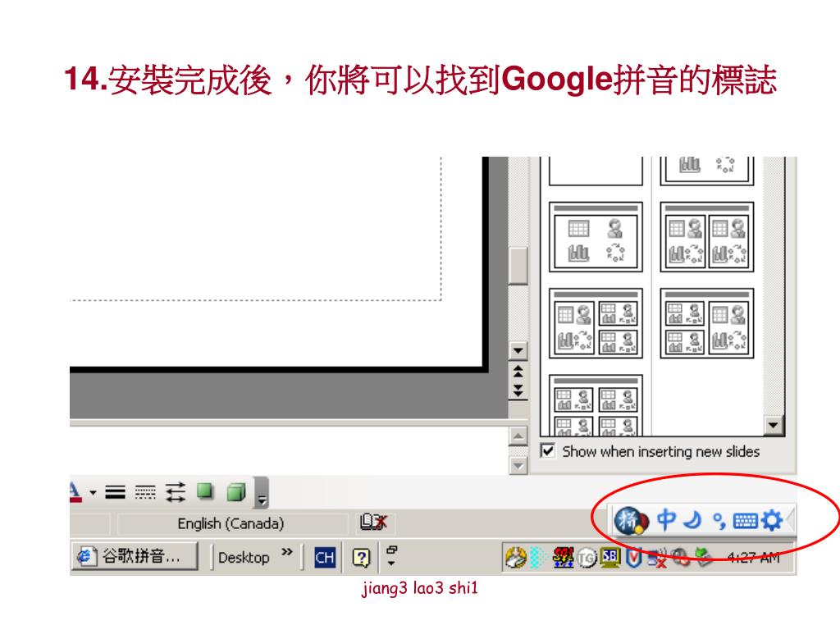Toggle Show when inserting new slides
Image resolution: width=840 pixels, height=630 pixels.
(547, 451)
